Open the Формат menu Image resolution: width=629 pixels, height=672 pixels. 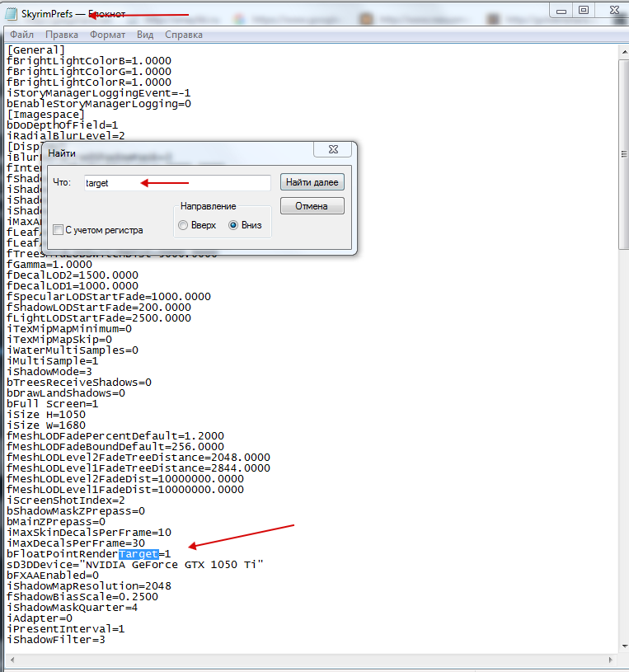(107, 35)
